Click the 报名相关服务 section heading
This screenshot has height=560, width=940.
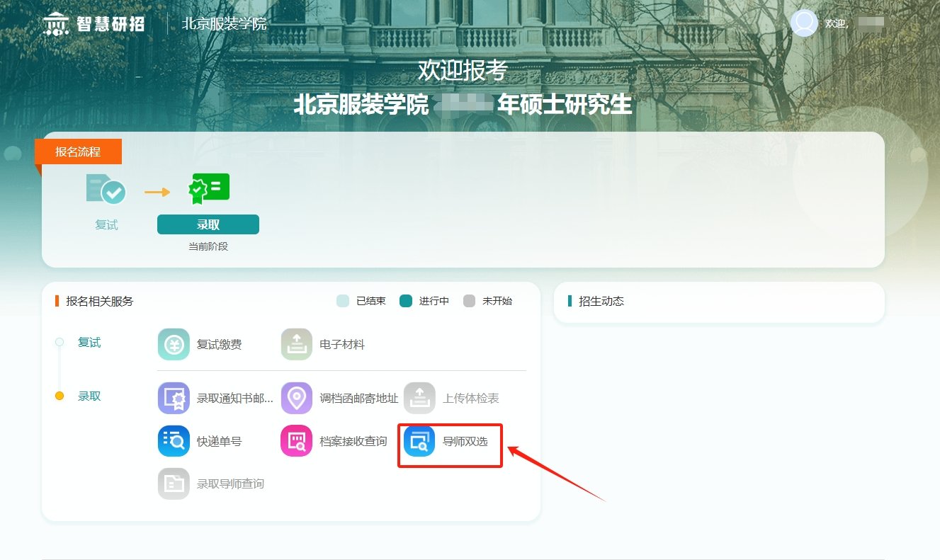tap(100, 301)
